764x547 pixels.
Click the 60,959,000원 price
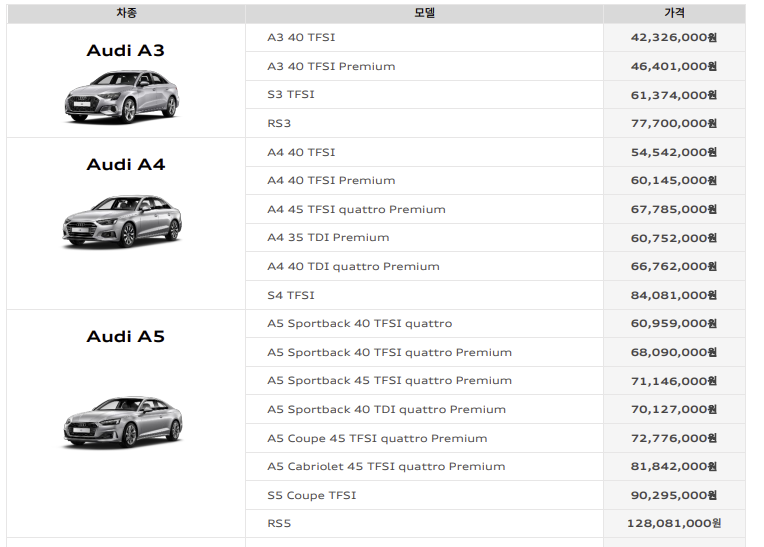pos(674,323)
